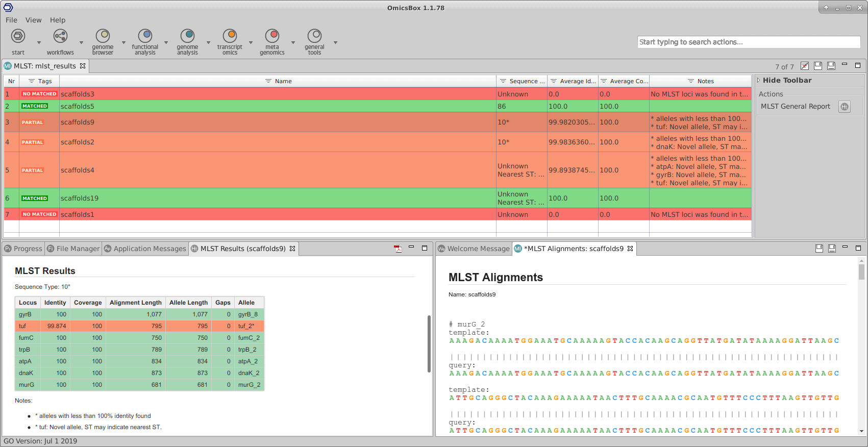Sort by Average Coverage column header
868x447 pixels.
tap(624, 81)
